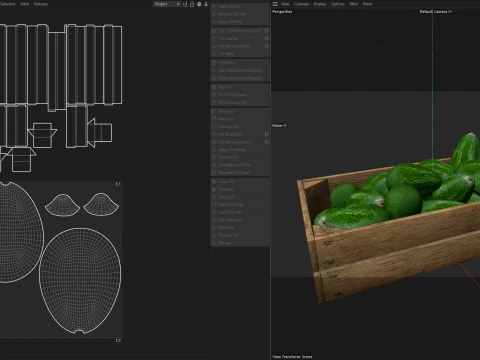The height and width of the screenshot is (360, 480).
Task: Open settings gear for UV Rectangularize
Action: (266, 142)
